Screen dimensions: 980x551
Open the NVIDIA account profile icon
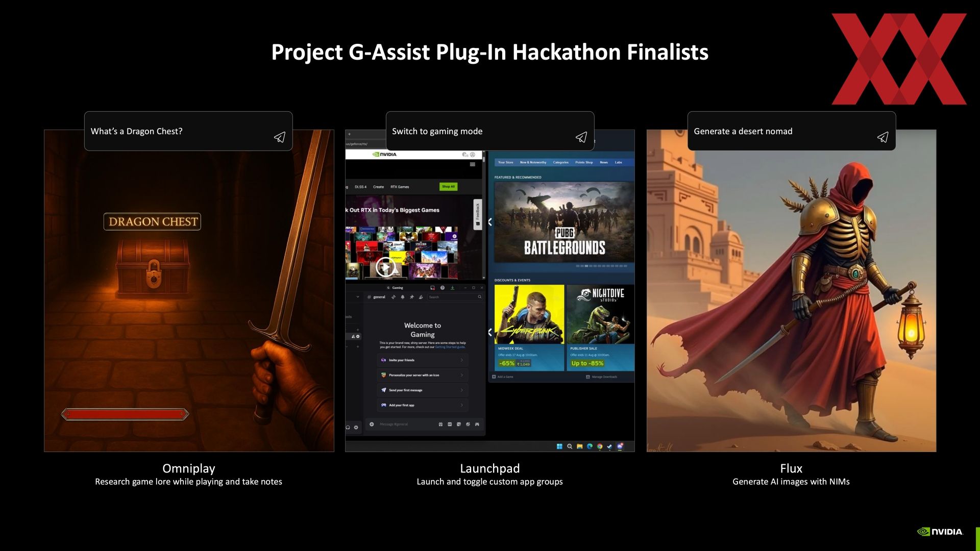[473, 154]
